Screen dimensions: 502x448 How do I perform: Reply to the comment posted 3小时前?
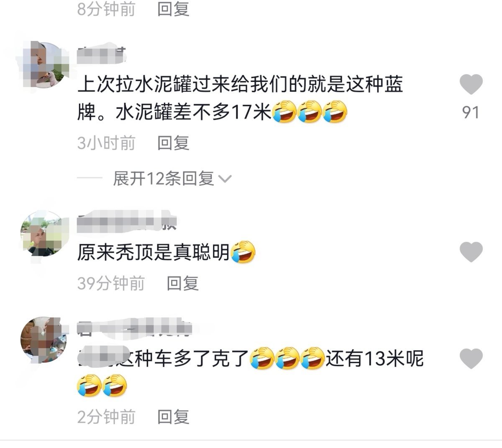[x=173, y=143]
